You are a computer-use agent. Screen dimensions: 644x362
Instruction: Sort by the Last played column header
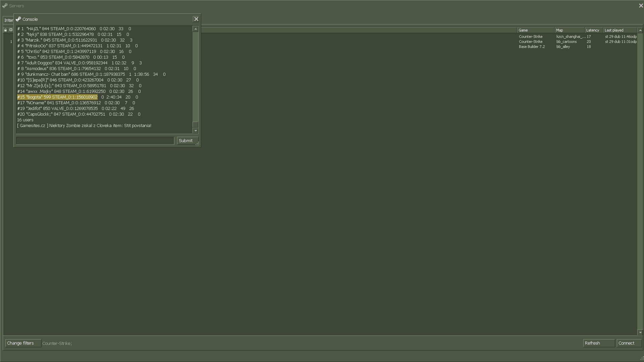(x=619, y=30)
